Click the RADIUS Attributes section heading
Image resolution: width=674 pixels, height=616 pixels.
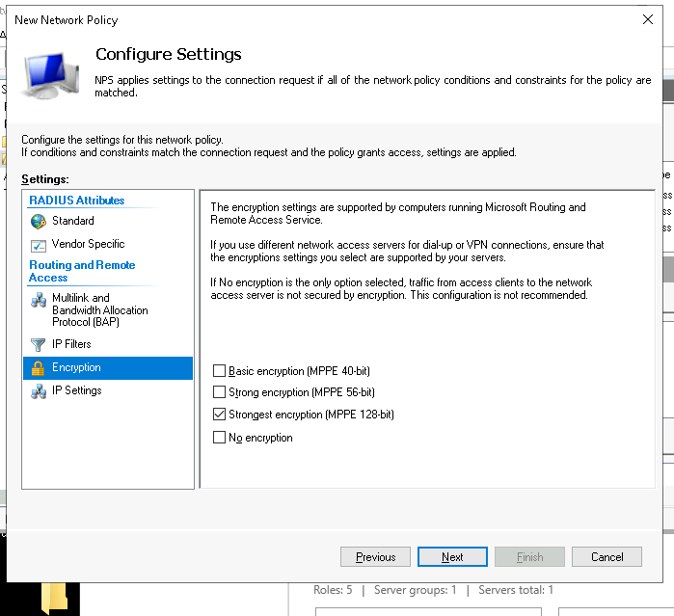pyautogui.click(x=76, y=201)
